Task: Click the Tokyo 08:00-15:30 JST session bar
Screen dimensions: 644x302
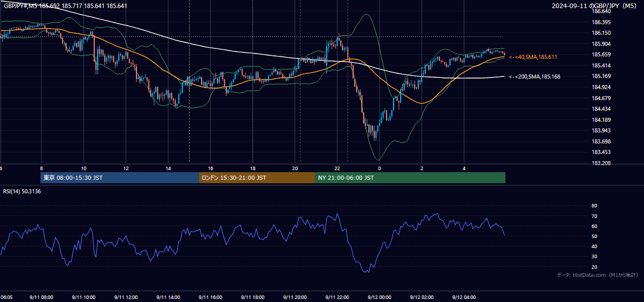Action: click(120, 178)
